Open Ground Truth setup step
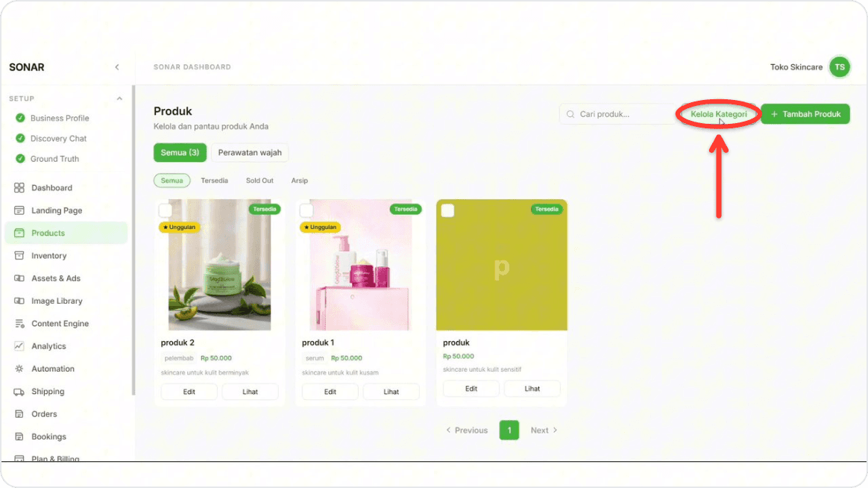 [x=54, y=159]
